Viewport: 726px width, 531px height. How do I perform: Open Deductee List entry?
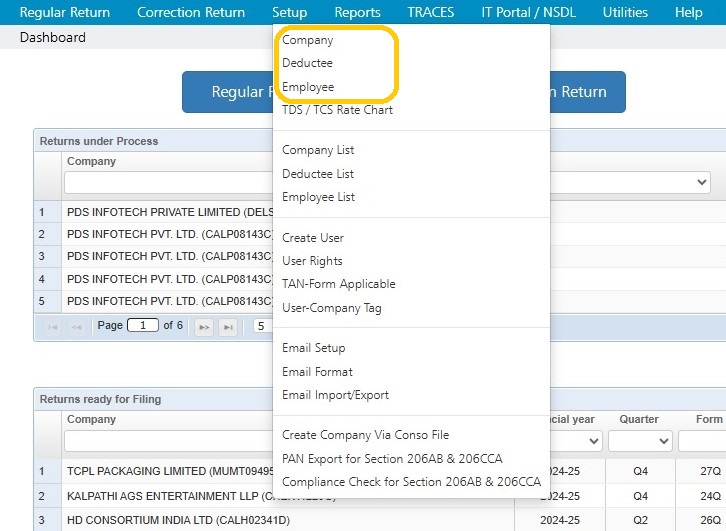point(318,174)
